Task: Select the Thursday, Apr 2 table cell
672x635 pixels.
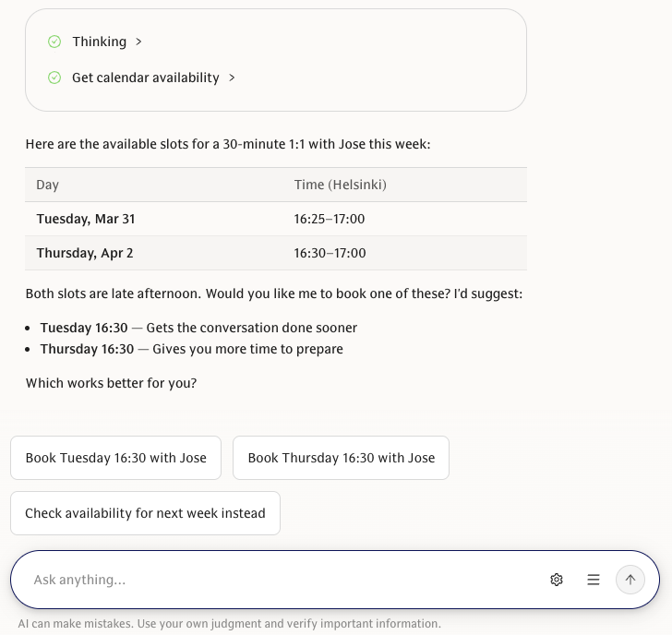Action: coord(85,253)
